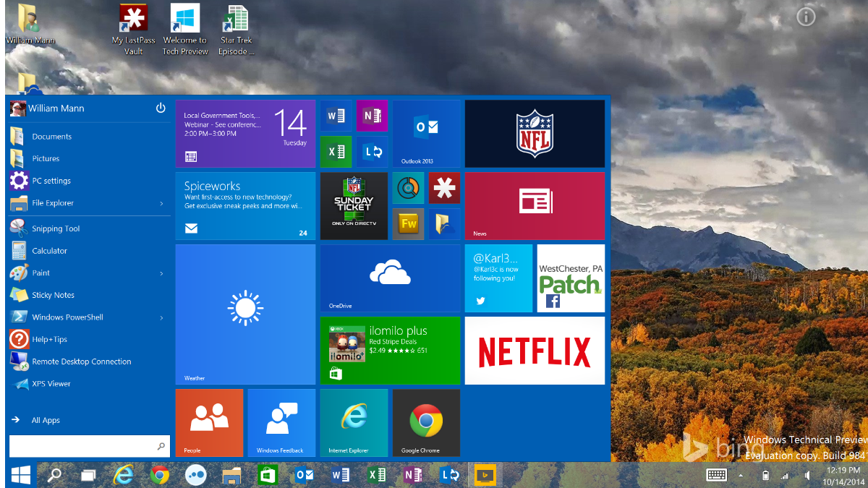Open File Explorer from the taskbar
The height and width of the screenshot is (488, 868).
click(231, 475)
